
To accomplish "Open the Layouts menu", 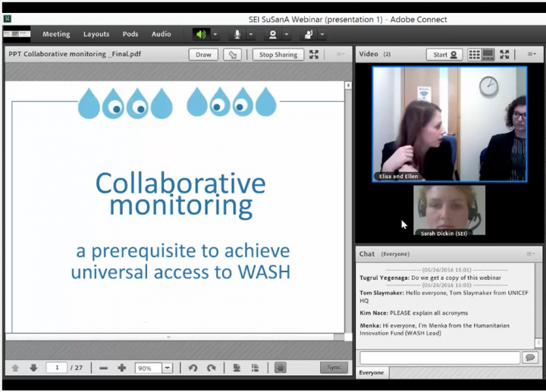I will pos(96,34).
